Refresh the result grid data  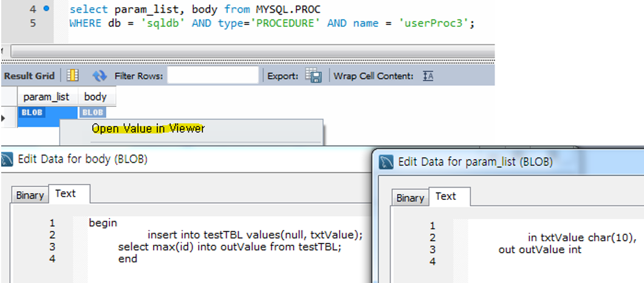pyautogui.click(x=100, y=75)
